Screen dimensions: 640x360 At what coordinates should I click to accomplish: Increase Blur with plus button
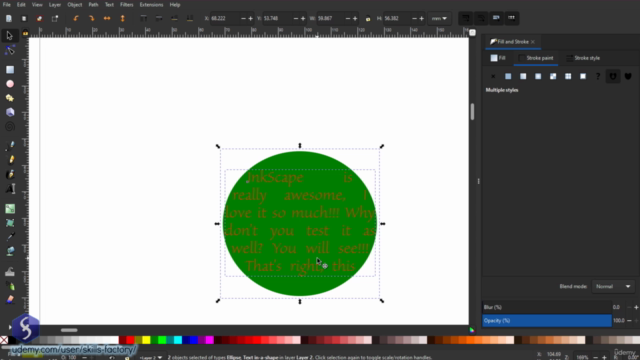point(636,307)
